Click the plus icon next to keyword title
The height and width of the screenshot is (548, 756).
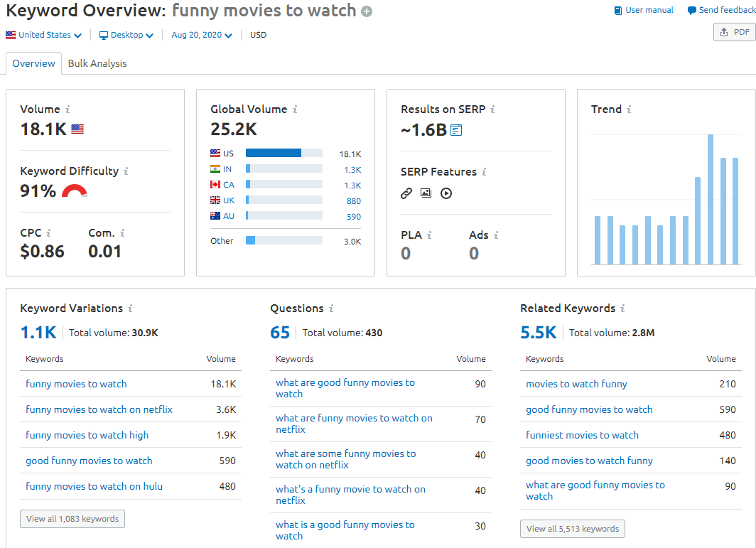(x=367, y=11)
